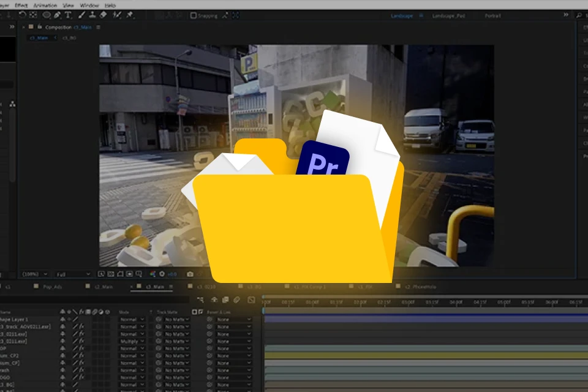Screen dimensions: 588x392
Task: Select the Pen tool
Action: pyautogui.click(x=57, y=15)
